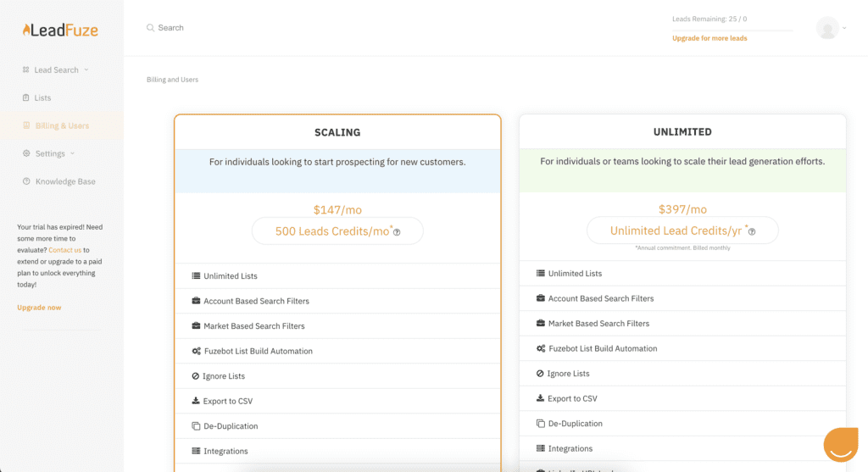
Task: Click Unlimited plan Export to CSV icon
Action: pyautogui.click(x=540, y=397)
